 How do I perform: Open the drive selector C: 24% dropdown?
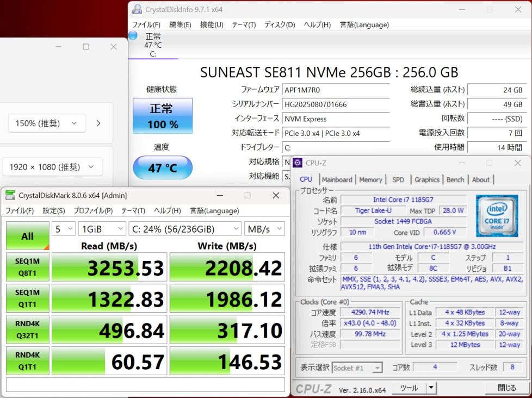tap(185, 229)
